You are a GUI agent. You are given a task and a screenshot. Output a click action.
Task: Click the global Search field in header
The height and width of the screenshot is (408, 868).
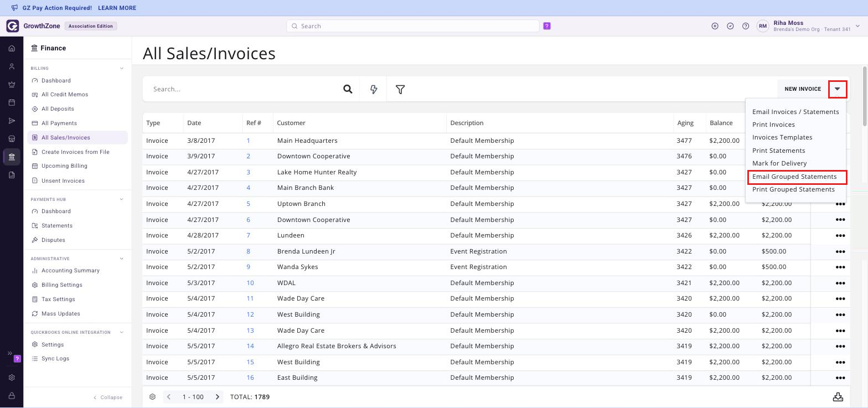(412, 26)
